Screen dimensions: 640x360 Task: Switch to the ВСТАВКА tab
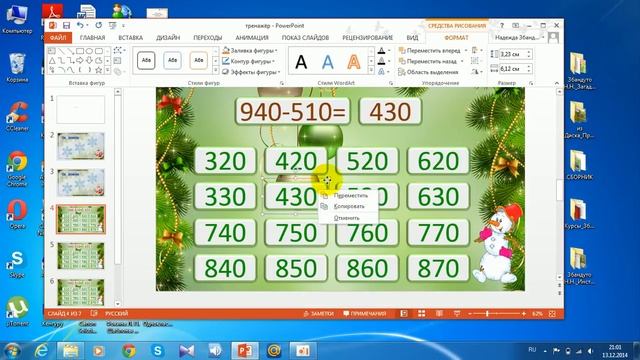click(131, 38)
